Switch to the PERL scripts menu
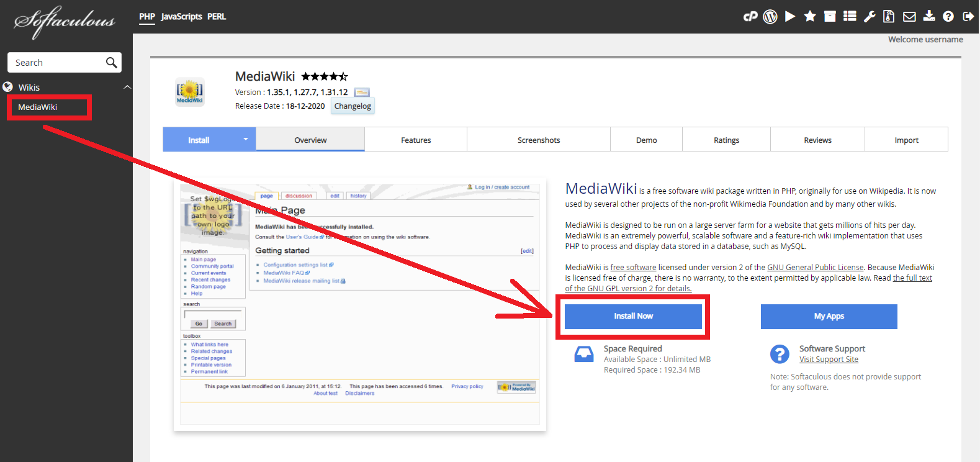This screenshot has height=462, width=980. 217,17
